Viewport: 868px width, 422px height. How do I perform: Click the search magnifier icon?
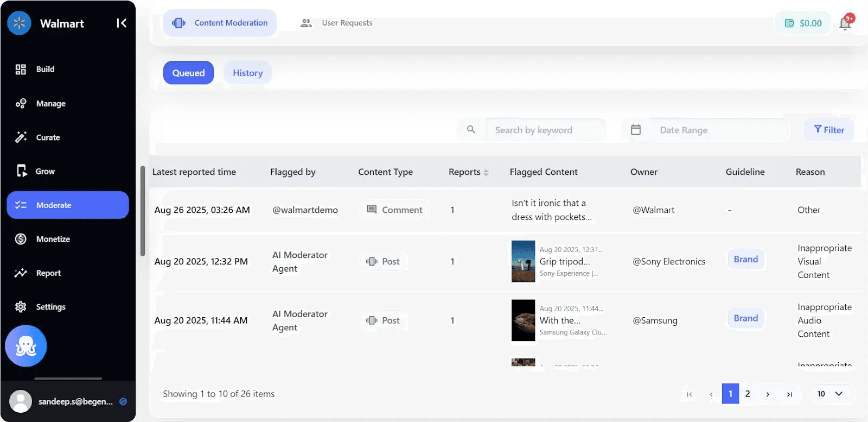(471, 130)
